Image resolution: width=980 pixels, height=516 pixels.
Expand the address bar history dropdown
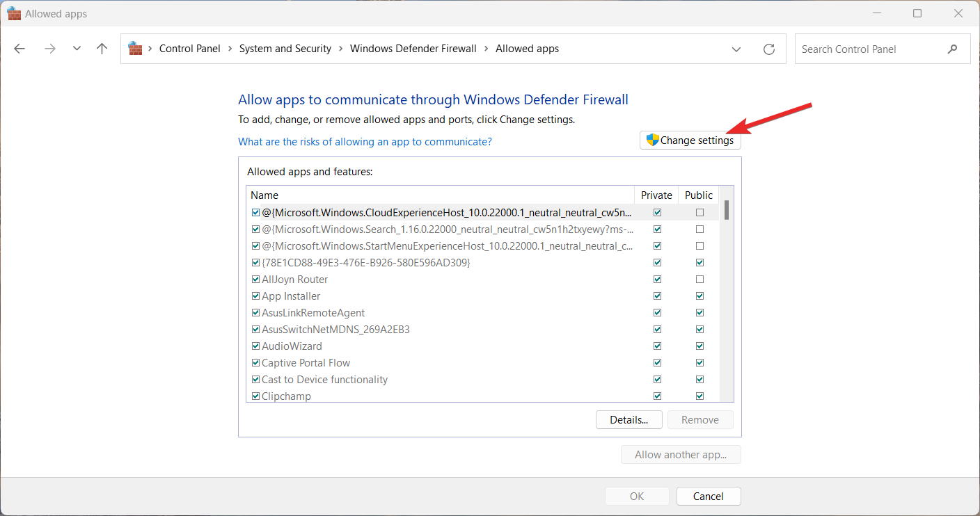click(736, 49)
